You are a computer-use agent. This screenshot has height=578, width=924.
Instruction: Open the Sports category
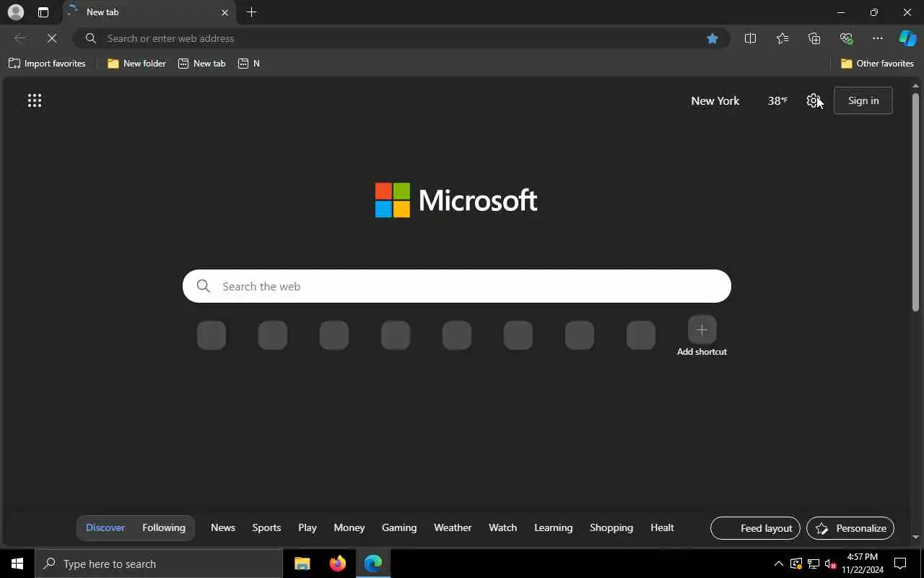(x=266, y=527)
